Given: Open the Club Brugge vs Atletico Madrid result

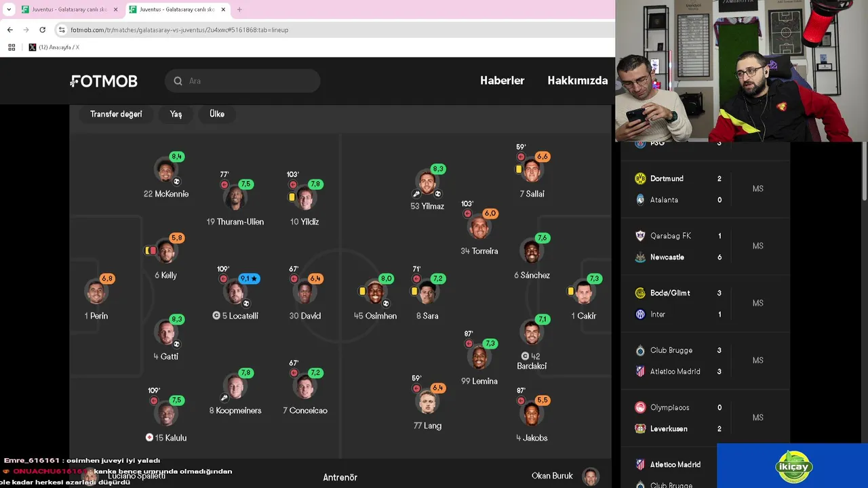Looking at the screenshot, I should click(x=705, y=361).
